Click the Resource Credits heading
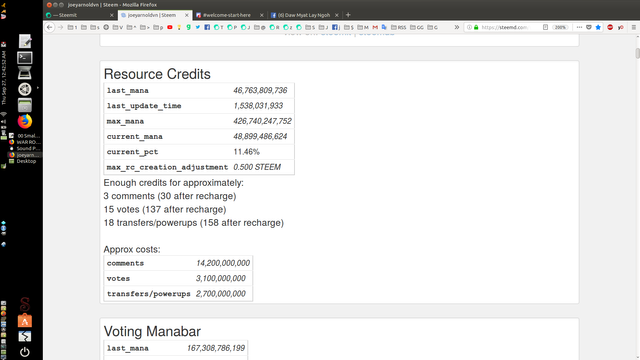The image size is (640, 360). tap(157, 74)
